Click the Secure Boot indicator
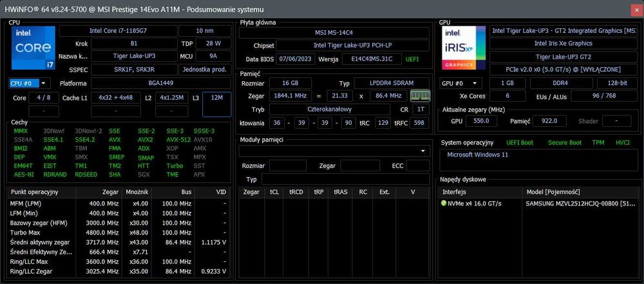Viewport: 644px width, 284px height. [565, 142]
